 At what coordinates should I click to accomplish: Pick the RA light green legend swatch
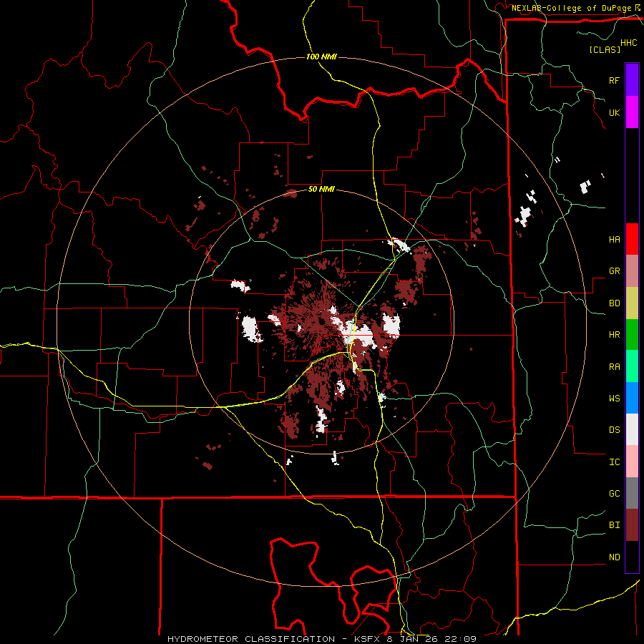[x=632, y=366]
